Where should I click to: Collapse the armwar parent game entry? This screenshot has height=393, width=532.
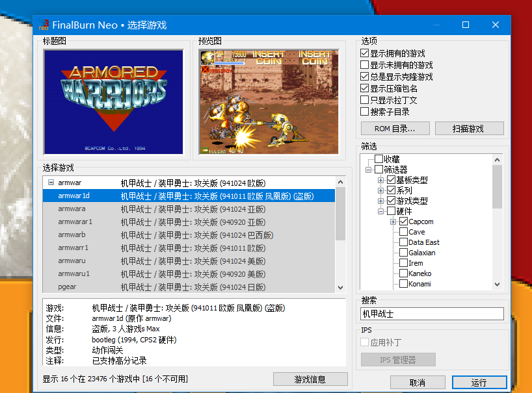(x=51, y=183)
